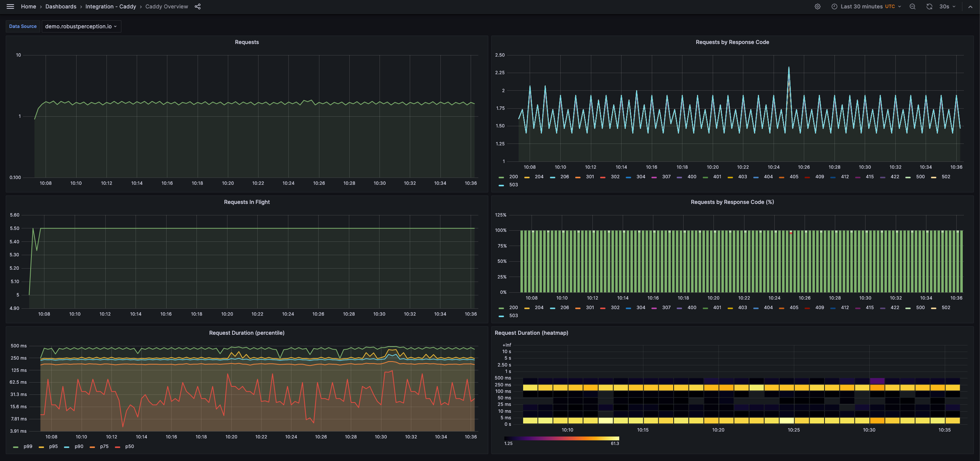
Task: Open the demo.robustperception.io data source dropdown
Action: click(x=81, y=26)
